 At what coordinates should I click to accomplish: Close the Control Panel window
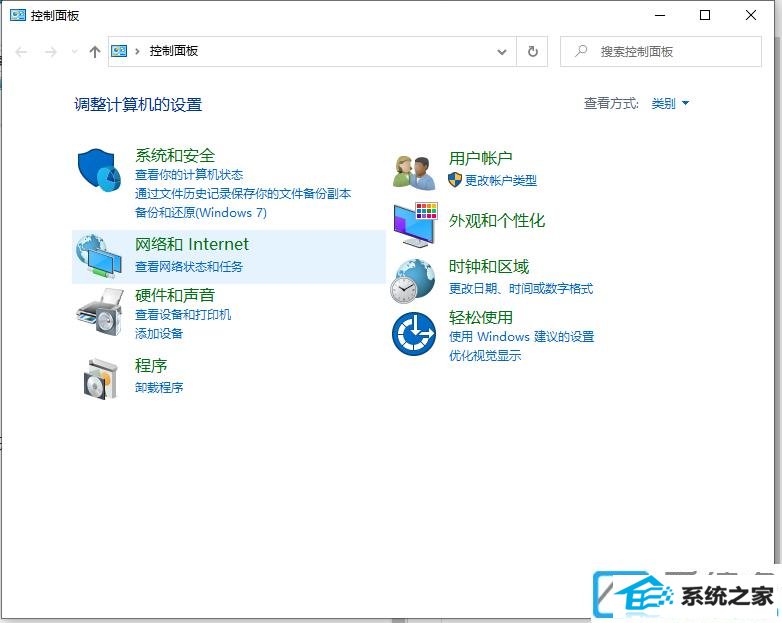click(x=751, y=15)
